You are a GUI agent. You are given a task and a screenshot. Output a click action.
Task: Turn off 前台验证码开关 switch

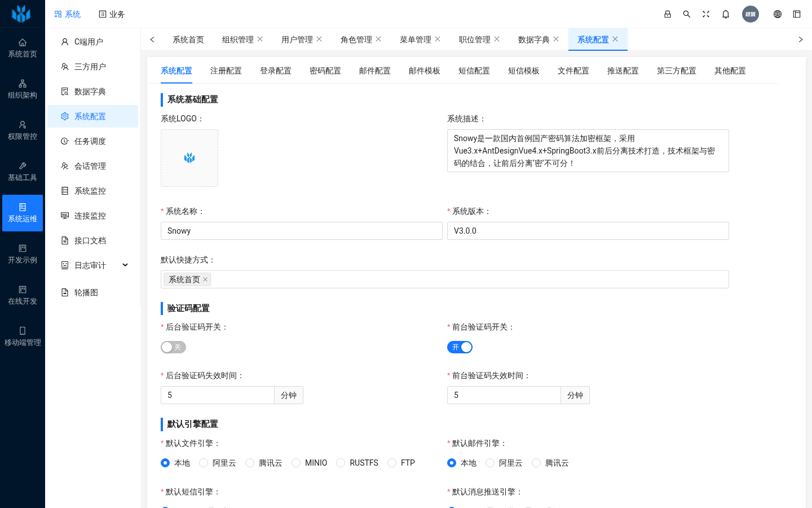point(460,347)
